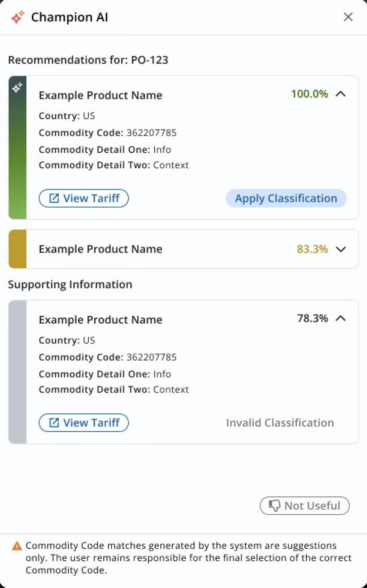
Task: Click the Apply Classification button
Action: click(x=286, y=198)
